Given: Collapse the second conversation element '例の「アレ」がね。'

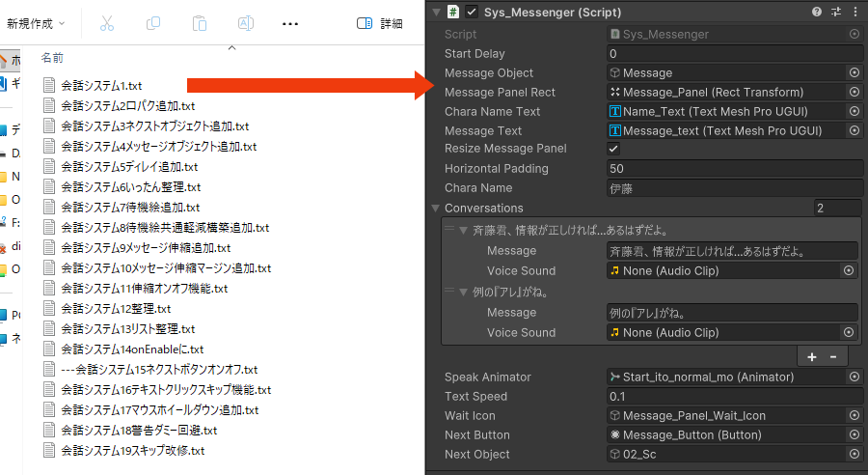Looking at the screenshot, I should [463, 292].
